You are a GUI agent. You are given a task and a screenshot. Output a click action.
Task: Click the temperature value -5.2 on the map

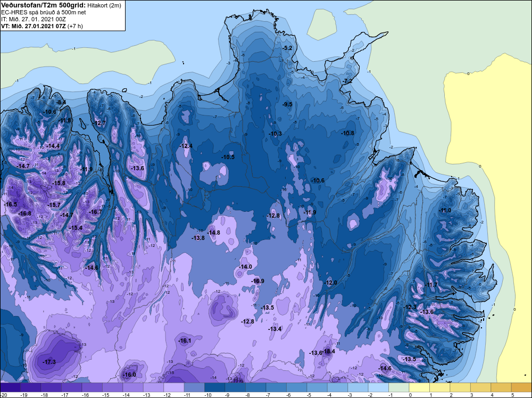coord(287,48)
